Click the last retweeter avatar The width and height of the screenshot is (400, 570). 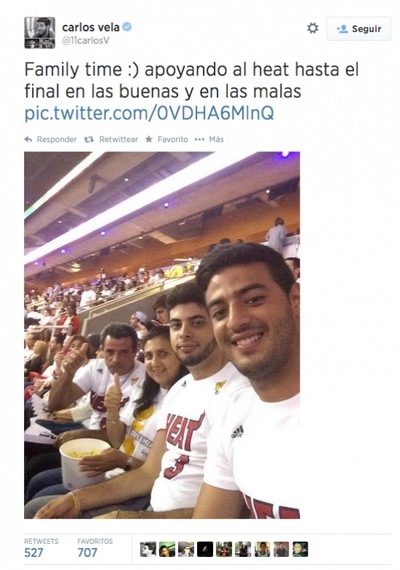(300, 549)
